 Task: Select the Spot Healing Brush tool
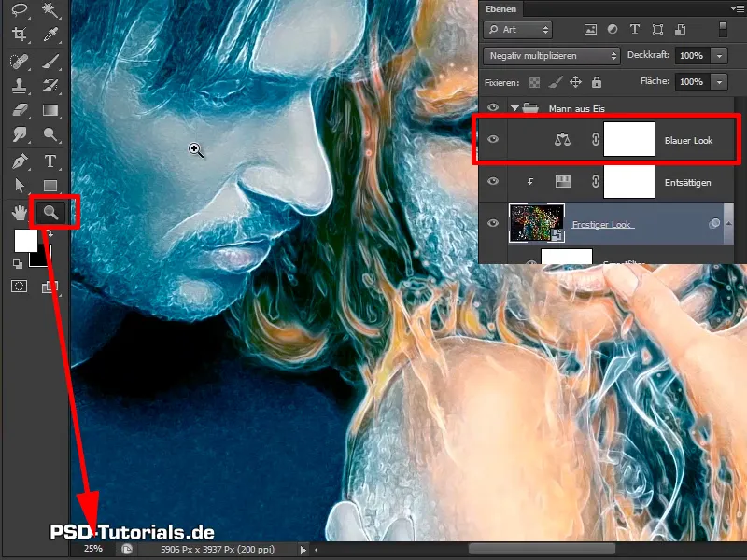(20, 61)
